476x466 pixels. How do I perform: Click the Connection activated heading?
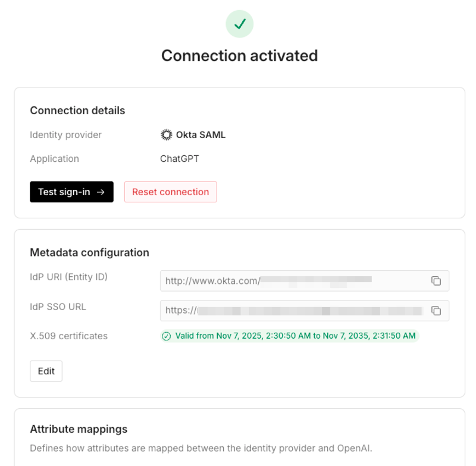pyautogui.click(x=239, y=55)
